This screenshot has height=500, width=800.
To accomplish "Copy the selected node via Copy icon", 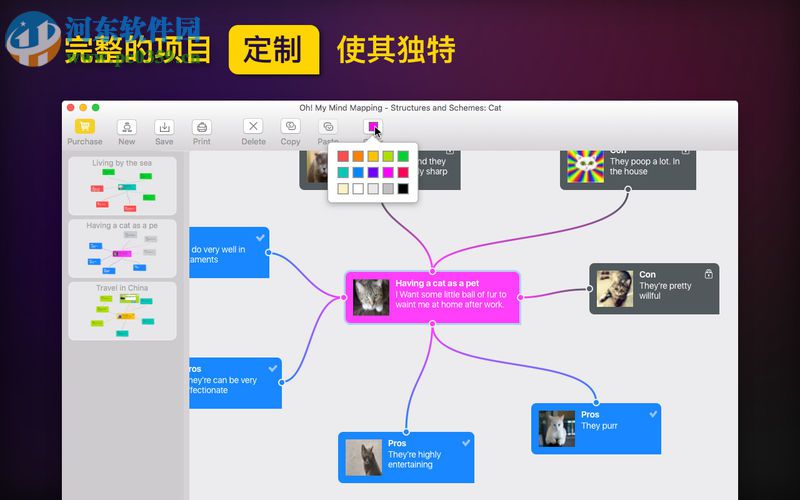I will [290, 126].
